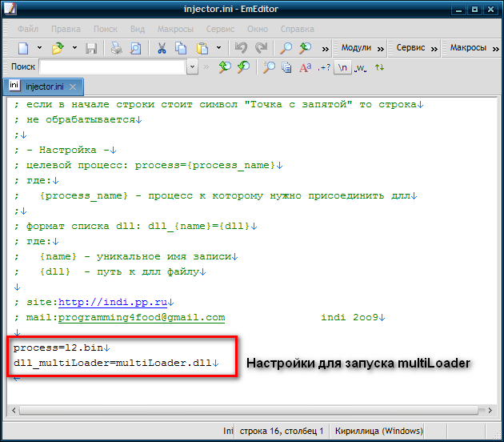The image size is (504, 442).
Task: Click the Print icon
Action: coord(117,48)
